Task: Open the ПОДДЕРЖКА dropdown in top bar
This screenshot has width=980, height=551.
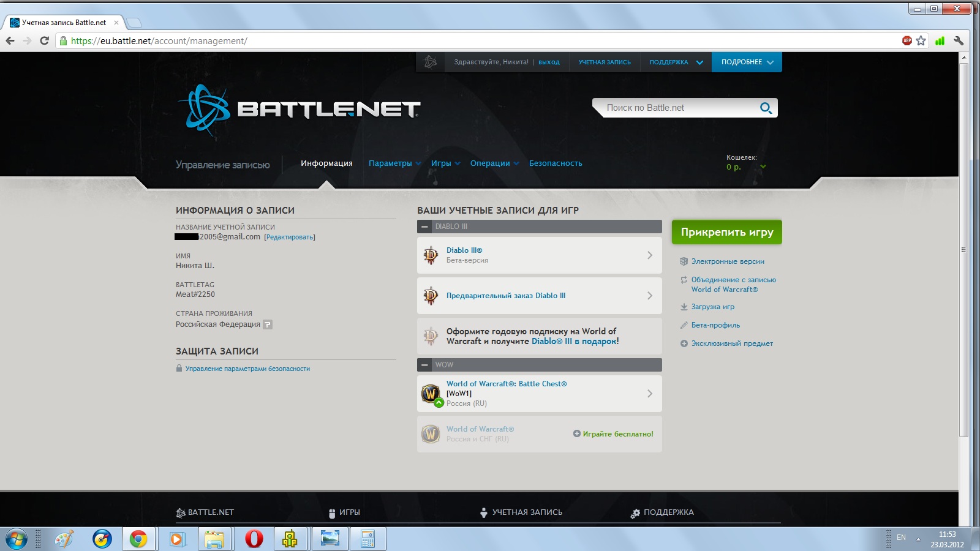Action: coord(676,62)
